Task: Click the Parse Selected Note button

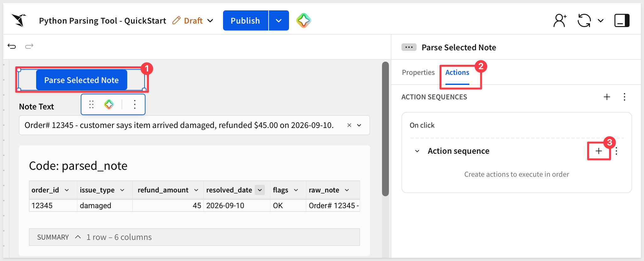Action: point(82,80)
